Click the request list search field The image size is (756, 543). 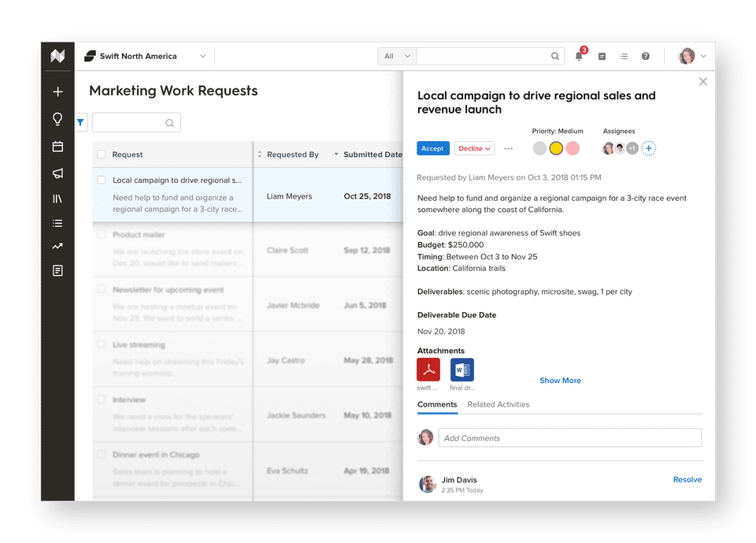[x=136, y=123]
